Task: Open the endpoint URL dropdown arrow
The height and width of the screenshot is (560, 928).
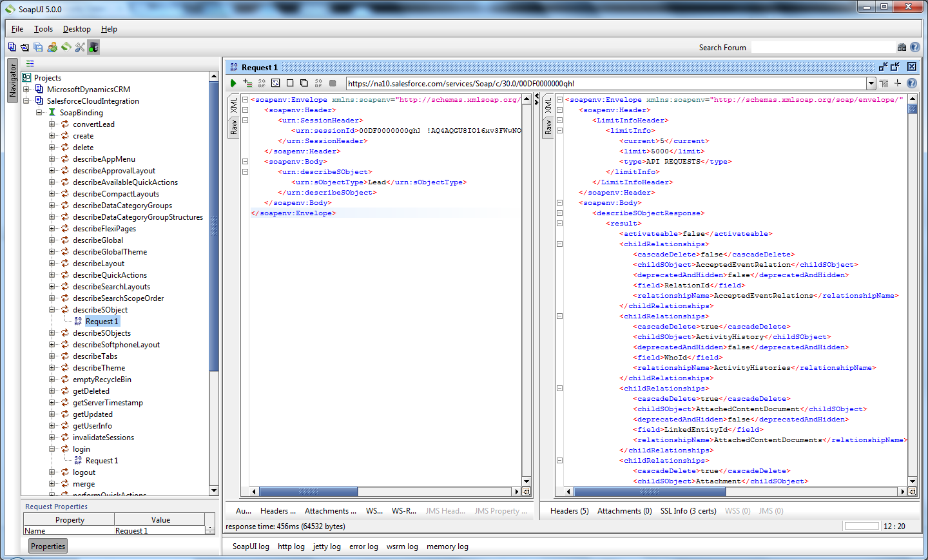Action: pyautogui.click(x=871, y=83)
